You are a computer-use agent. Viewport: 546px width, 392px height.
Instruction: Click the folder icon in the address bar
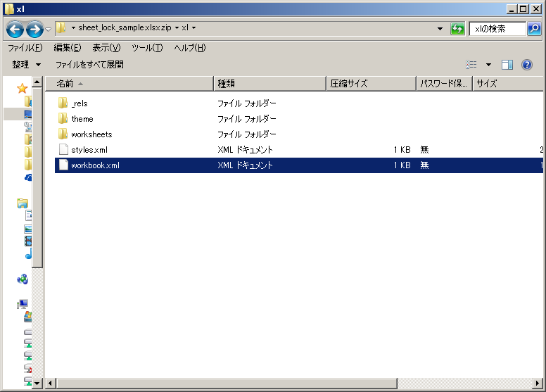(61, 27)
